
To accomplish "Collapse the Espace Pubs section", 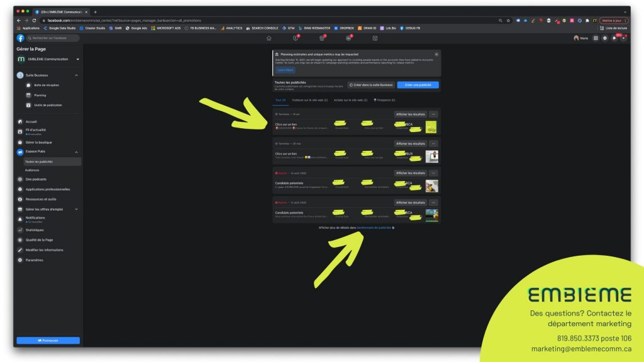I will click(x=76, y=152).
